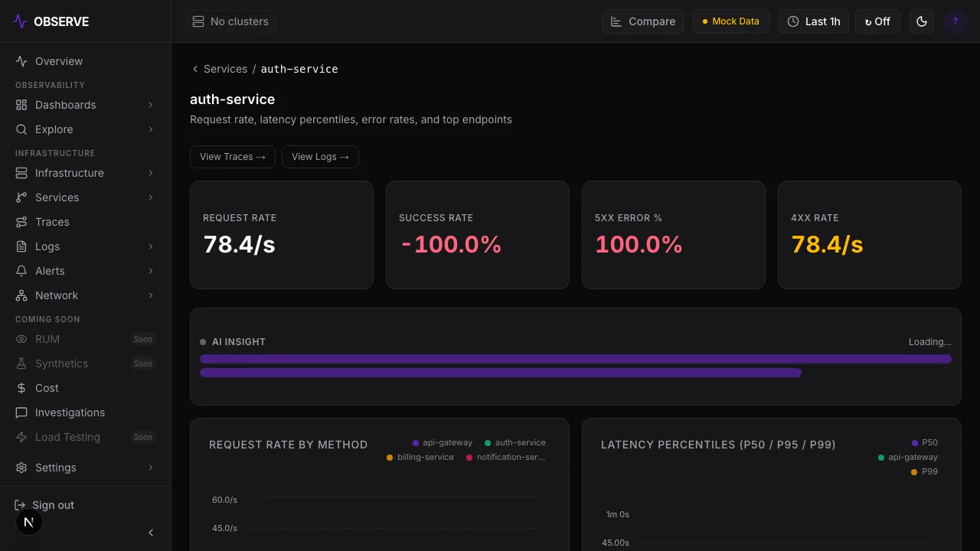Toggle P99 series in latency legend

[924, 471]
